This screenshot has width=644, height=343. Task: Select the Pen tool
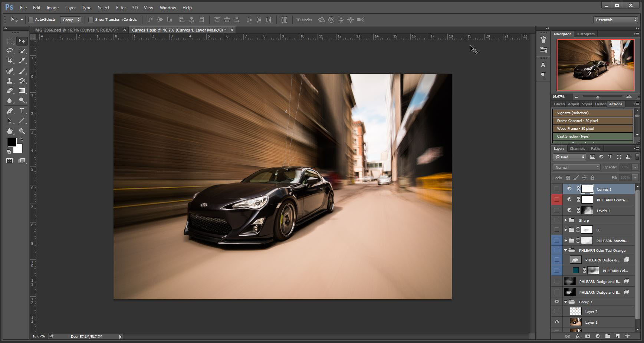[x=10, y=111]
